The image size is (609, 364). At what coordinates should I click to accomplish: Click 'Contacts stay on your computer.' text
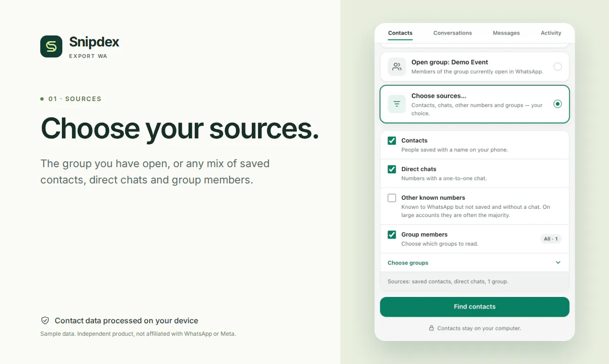pos(479,329)
